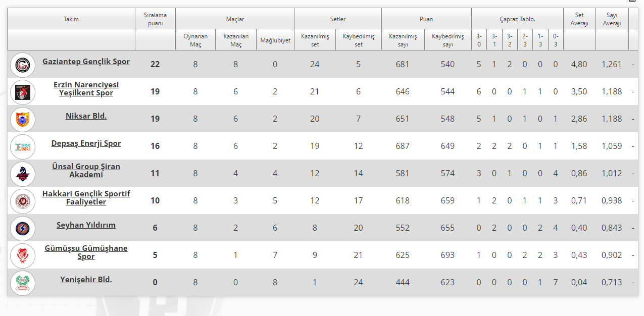Open the Niksar Bld. team page
Viewport: 644px width, 316px height.
[86, 116]
